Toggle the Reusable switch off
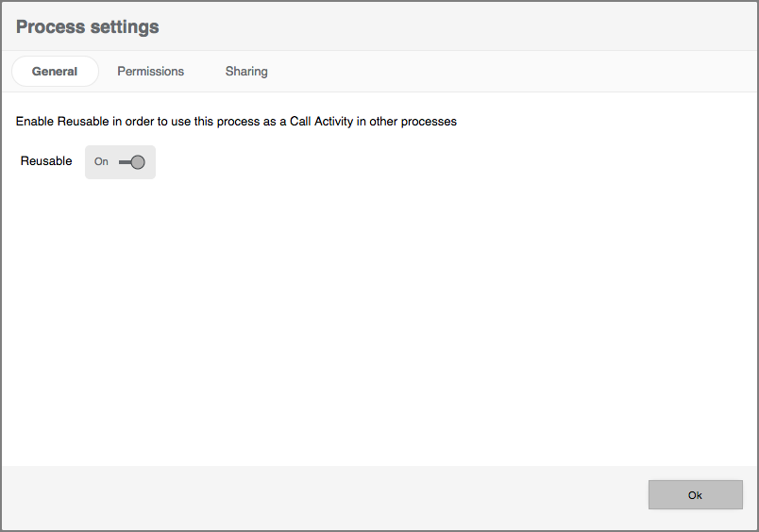 [x=121, y=162]
